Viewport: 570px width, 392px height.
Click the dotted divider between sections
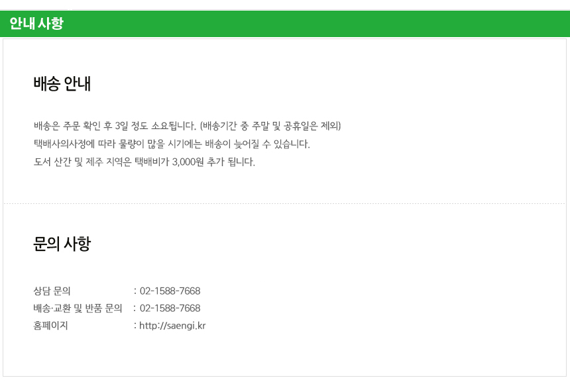(x=284, y=204)
